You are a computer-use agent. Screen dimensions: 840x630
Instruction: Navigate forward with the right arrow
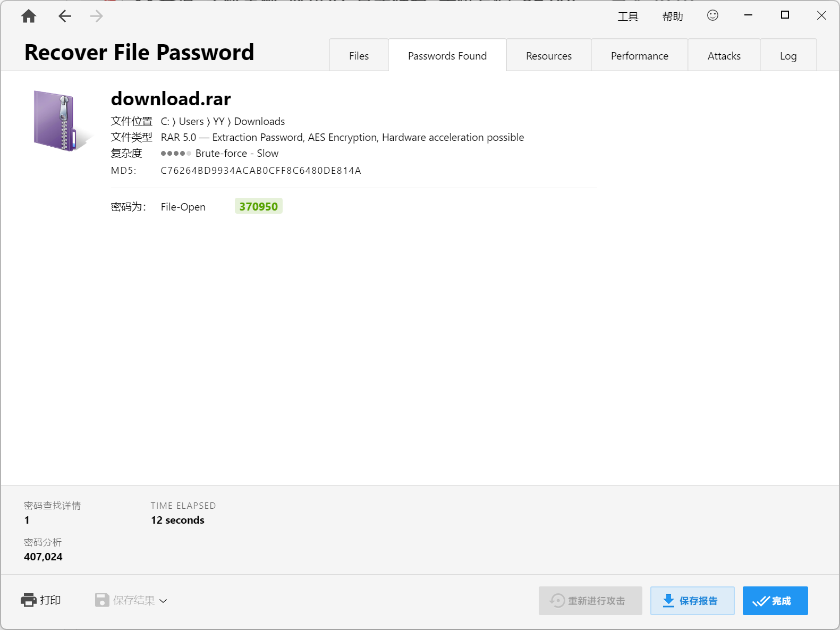pos(96,16)
